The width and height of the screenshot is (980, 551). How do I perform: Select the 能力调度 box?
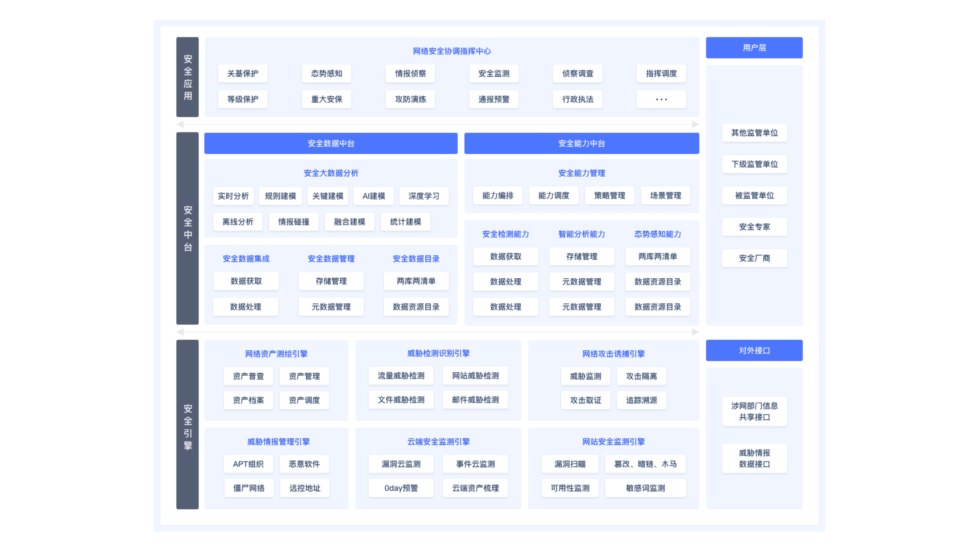pos(554,196)
